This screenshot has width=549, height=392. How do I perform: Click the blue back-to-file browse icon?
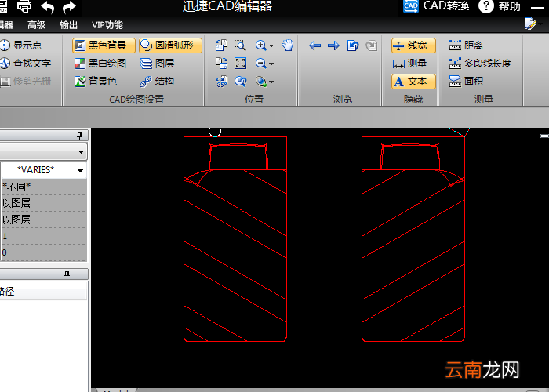[353, 45]
